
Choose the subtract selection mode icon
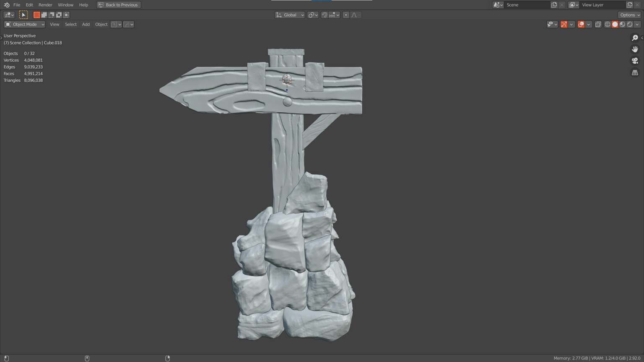point(51,15)
